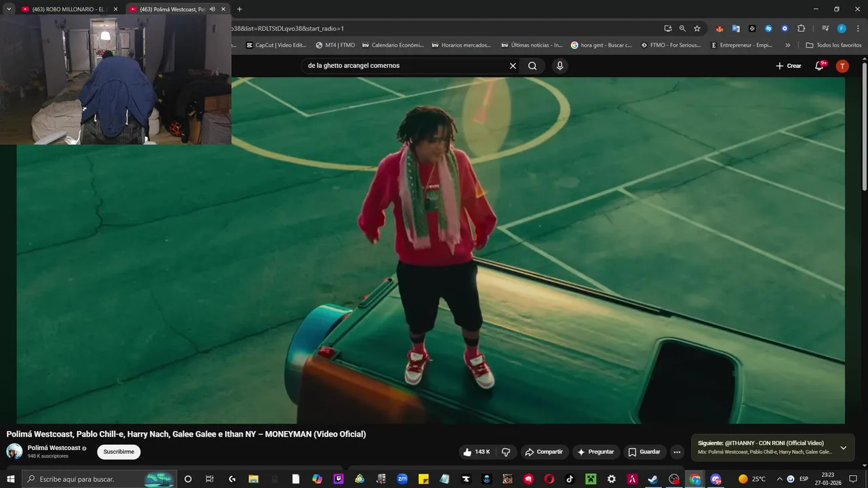Open the Google Translate extension
This screenshot has width=868, height=488.
736,28
